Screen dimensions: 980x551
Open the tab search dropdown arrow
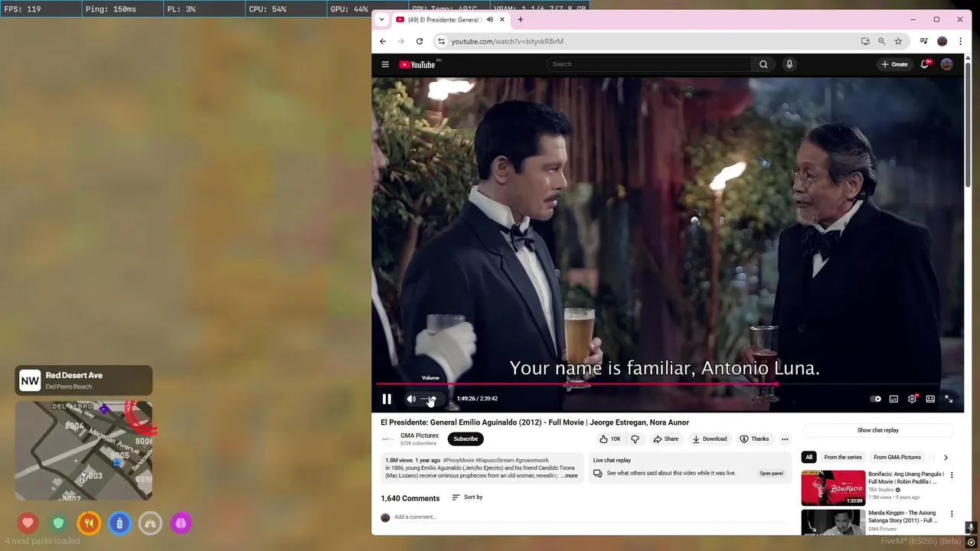coord(381,19)
